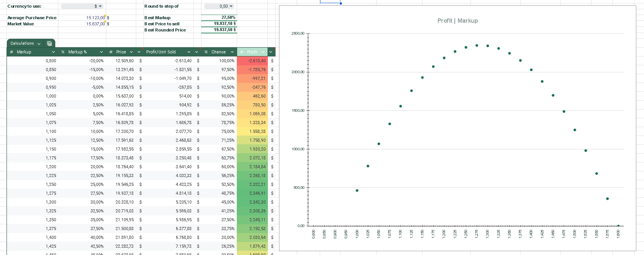Click the number type icon beside Markup header
Viewport: 644px width, 255px height.
point(12,52)
